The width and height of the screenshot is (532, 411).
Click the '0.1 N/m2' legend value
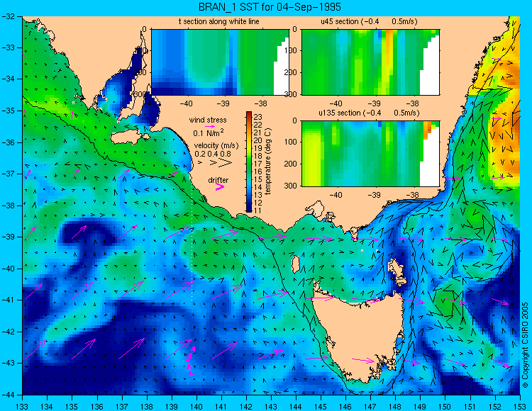209,133
